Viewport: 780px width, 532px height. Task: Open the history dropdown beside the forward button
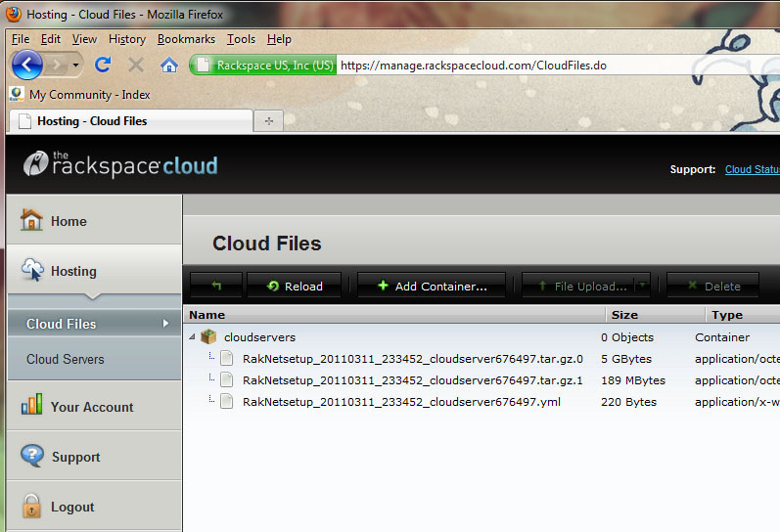click(76, 65)
